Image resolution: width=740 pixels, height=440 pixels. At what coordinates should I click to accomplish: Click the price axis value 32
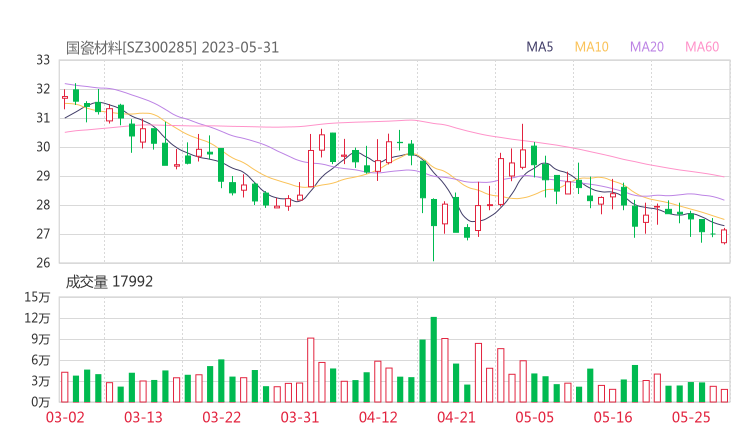43,89
